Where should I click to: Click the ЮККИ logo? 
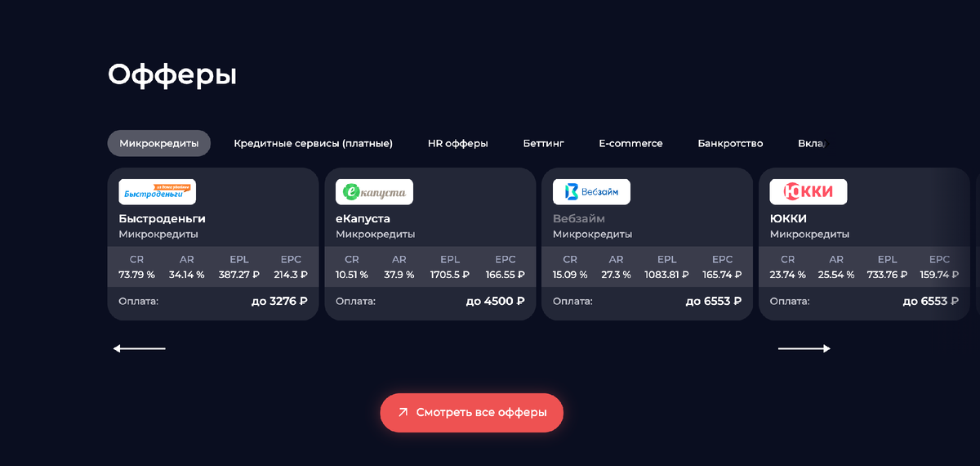808,192
